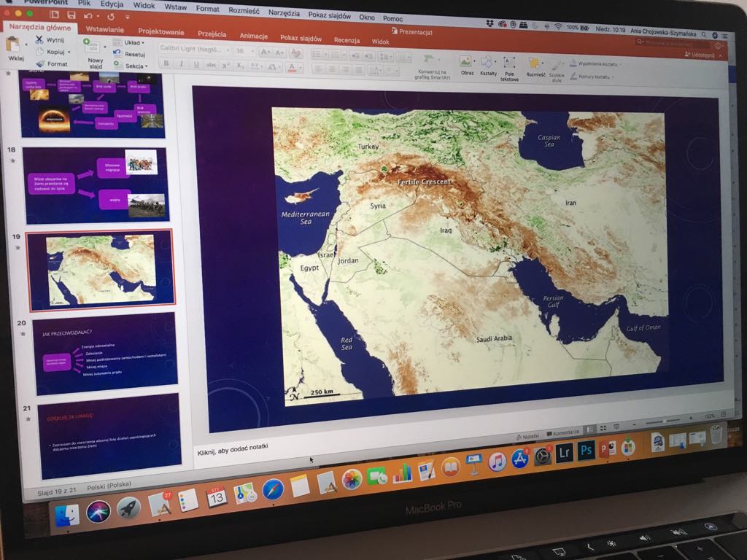The height and width of the screenshot is (560, 747).
Task: Click the undo arrow icon
Action: click(x=88, y=15)
